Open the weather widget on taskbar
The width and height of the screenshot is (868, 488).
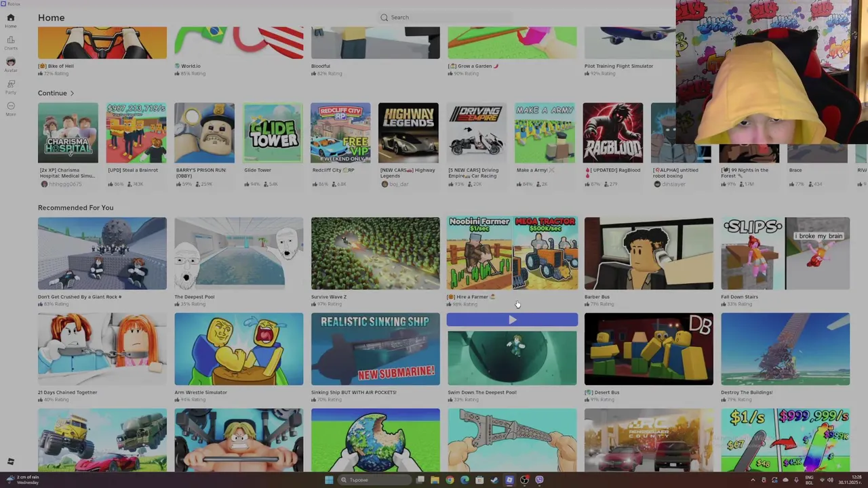(x=22, y=479)
